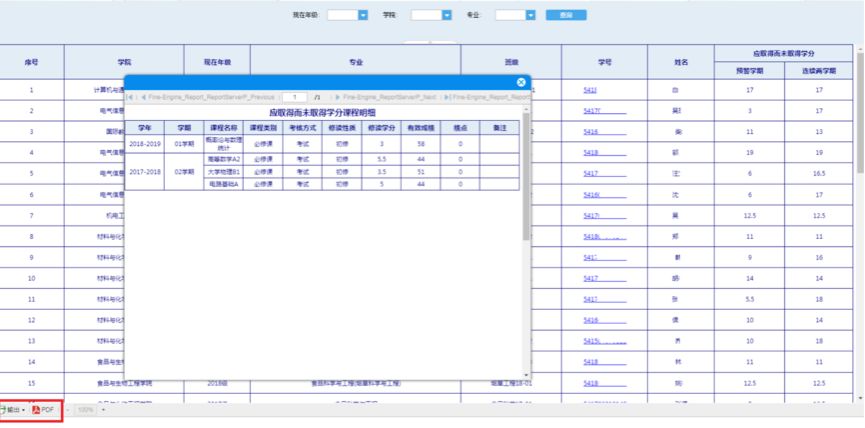
Task: Go to previous page in popup toolbar
Action: click(208, 97)
